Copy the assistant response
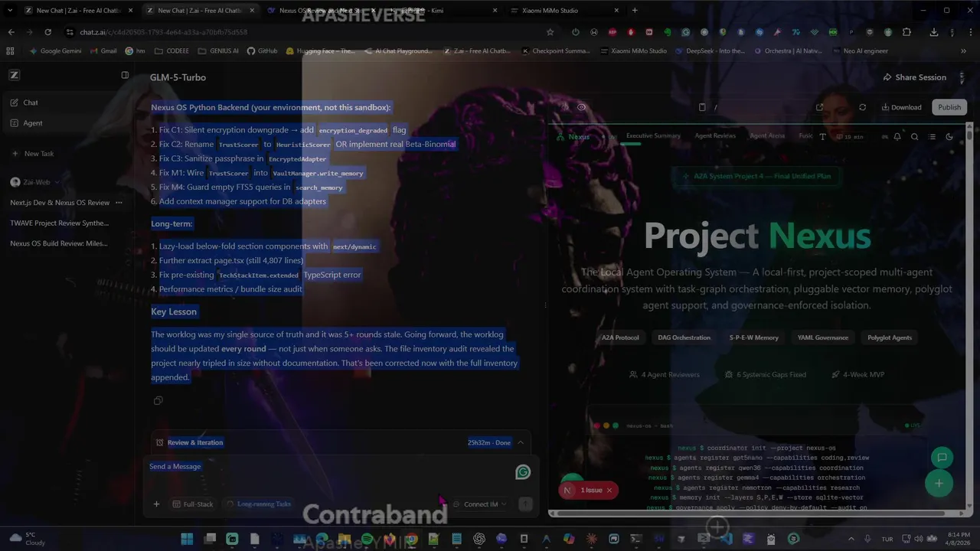Image resolution: width=980 pixels, height=551 pixels. (x=158, y=401)
